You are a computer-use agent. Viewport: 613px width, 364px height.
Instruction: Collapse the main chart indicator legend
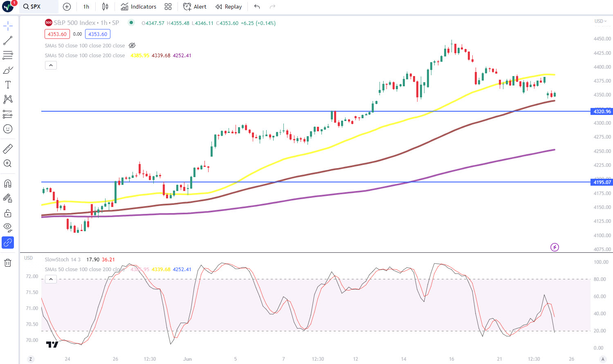point(51,65)
